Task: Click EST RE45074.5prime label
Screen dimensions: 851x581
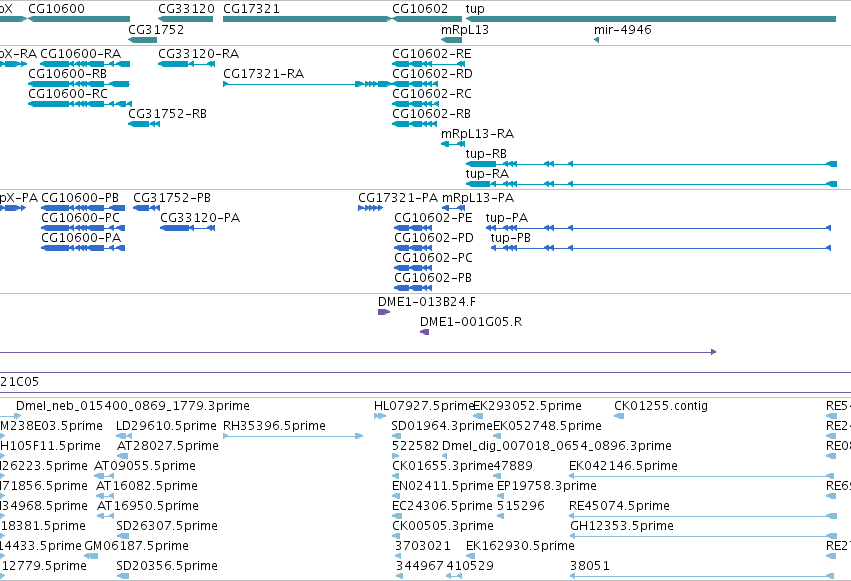Action: (619, 506)
